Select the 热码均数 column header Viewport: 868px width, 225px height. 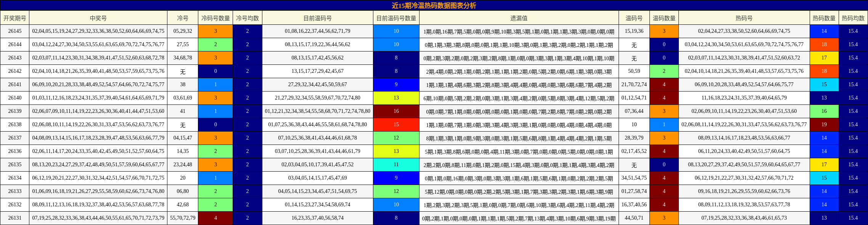click(x=853, y=18)
